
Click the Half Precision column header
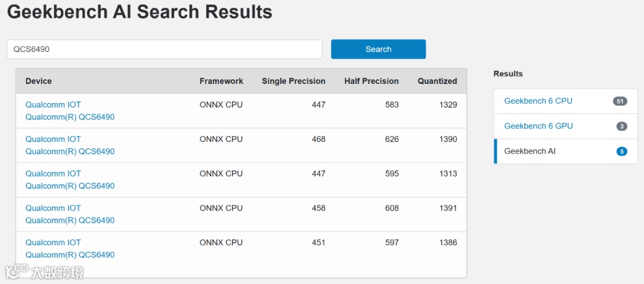click(371, 81)
